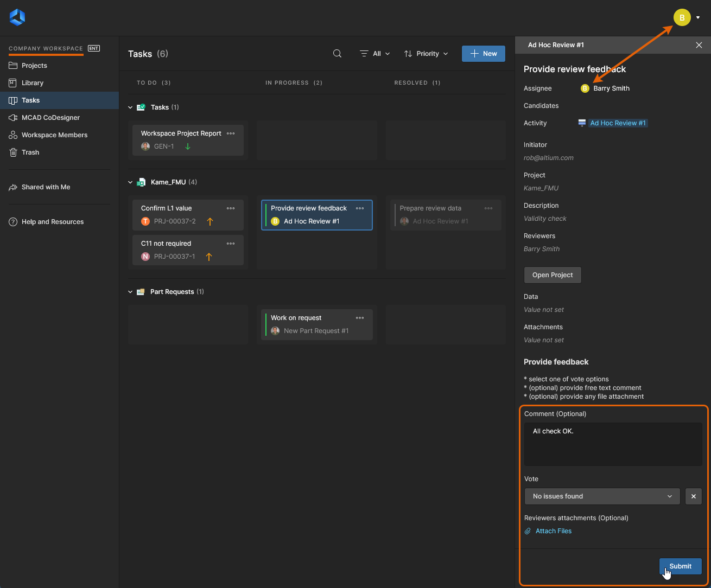
Task: Open options for Provide review feedback card
Action: coord(360,208)
